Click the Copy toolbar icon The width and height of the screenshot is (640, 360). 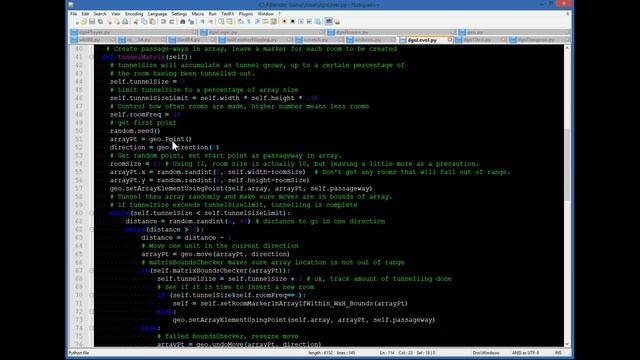click(144, 21)
